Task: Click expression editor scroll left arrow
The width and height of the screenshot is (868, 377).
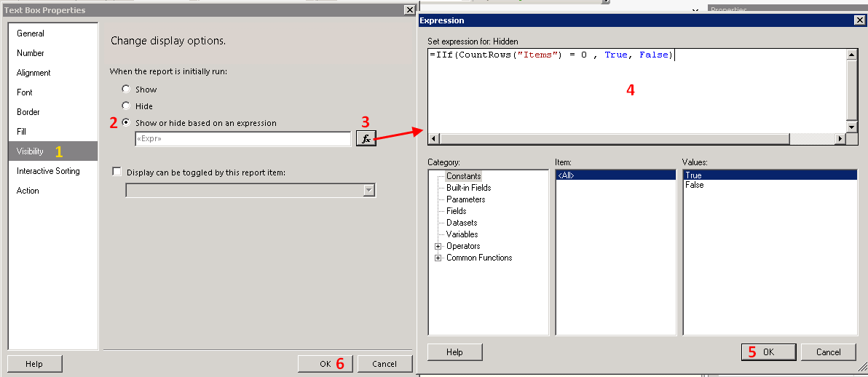Action: click(434, 139)
